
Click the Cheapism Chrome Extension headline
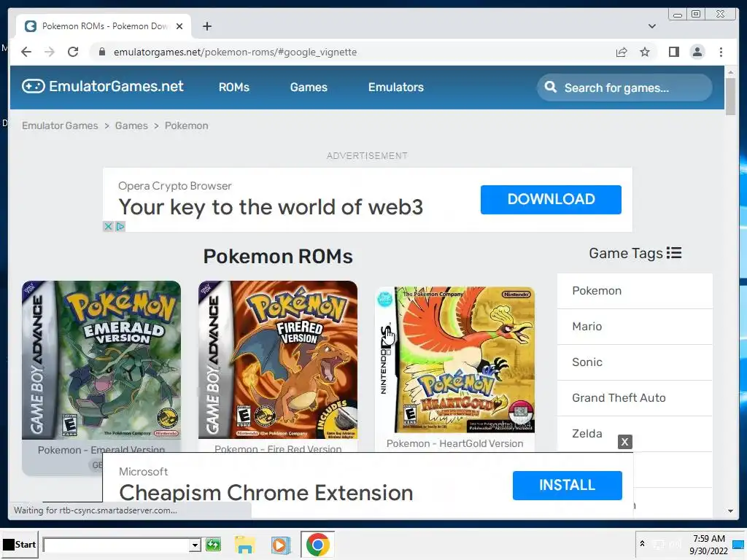click(x=266, y=493)
